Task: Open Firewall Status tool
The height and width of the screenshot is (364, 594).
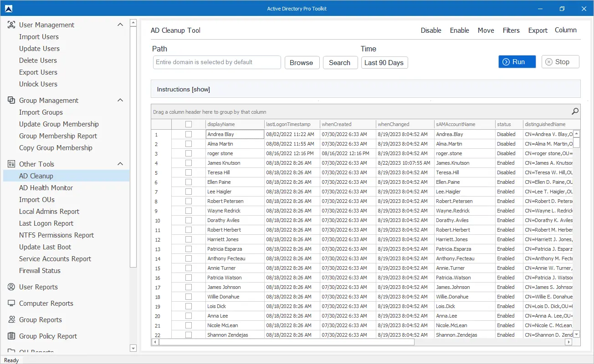Action: (x=40, y=271)
